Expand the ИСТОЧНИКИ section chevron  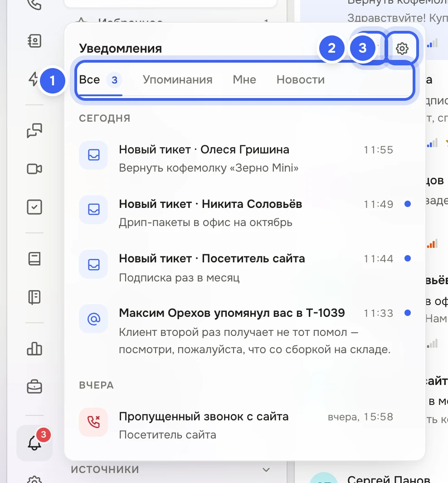pos(266,470)
